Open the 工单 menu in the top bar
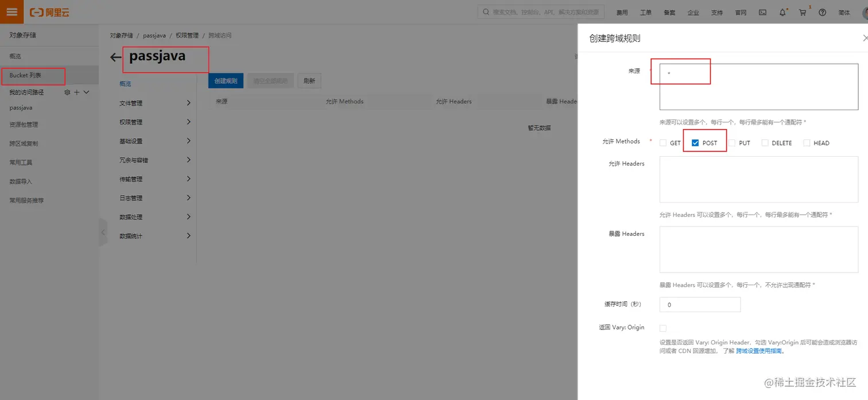Viewport: 868px width, 400px height. click(645, 11)
